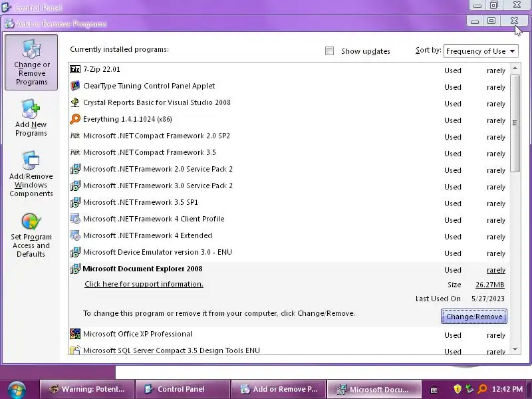
Task: Switch to Microsoft Docu... taskbar button
Action: click(x=374, y=389)
